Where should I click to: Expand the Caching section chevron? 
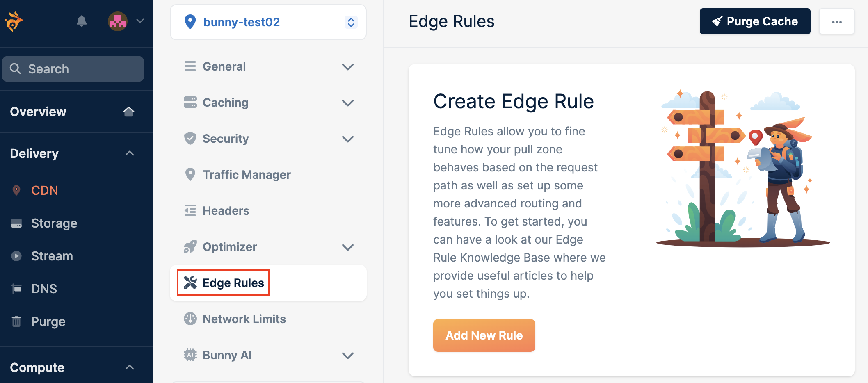coord(348,103)
